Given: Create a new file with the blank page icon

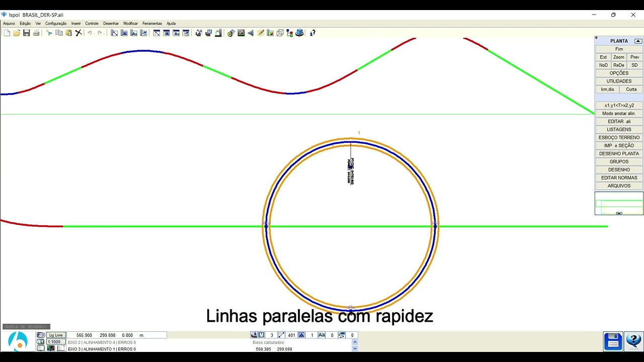Looking at the screenshot, I should tap(7, 33).
